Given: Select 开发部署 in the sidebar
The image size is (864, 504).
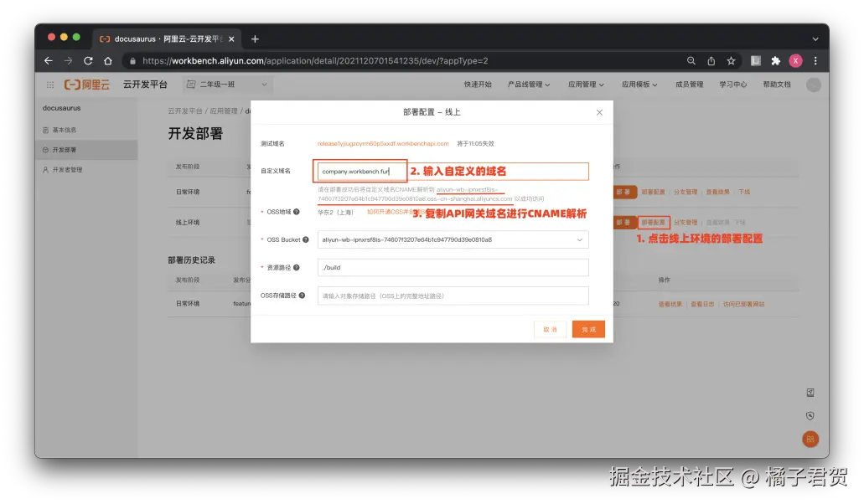Looking at the screenshot, I should (x=86, y=150).
